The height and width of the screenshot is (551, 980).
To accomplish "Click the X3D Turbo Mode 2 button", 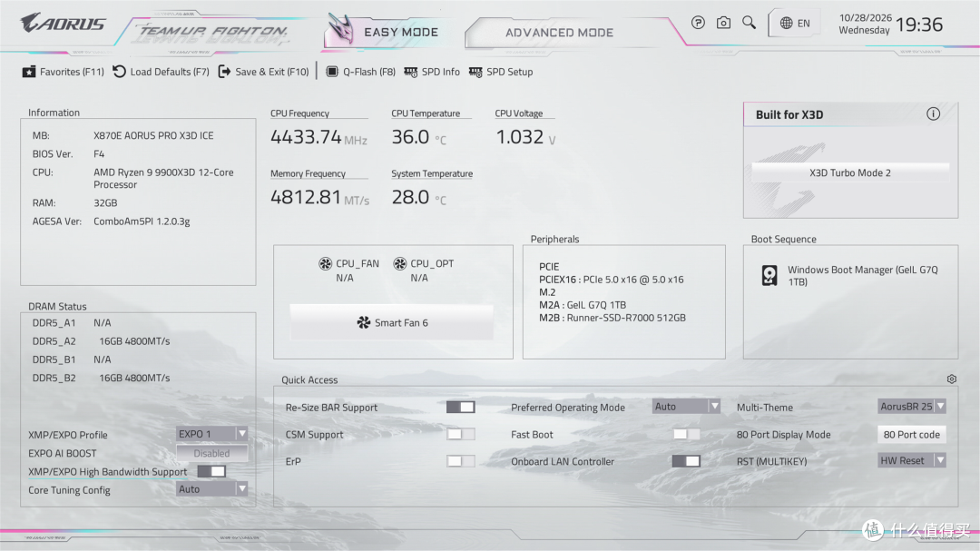I will [x=850, y=172].
